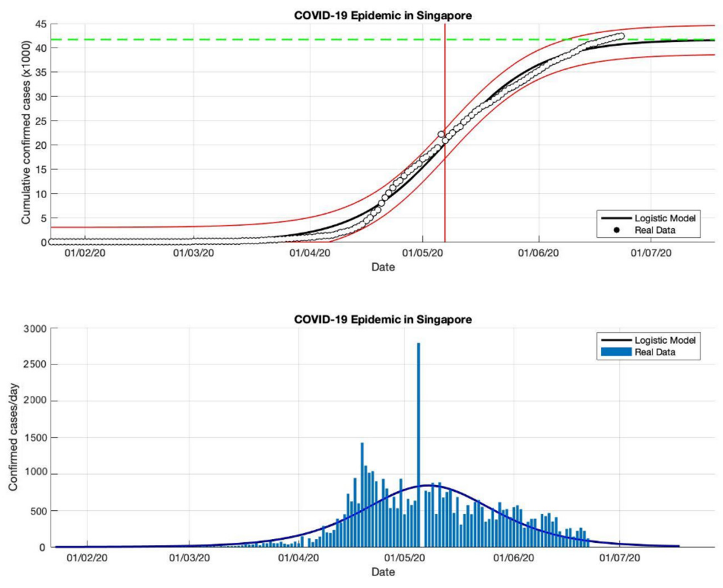Click bottom chart x-axis label 01/06/20
The height and width of the screenshot is (588, 723).
(514, 558)
